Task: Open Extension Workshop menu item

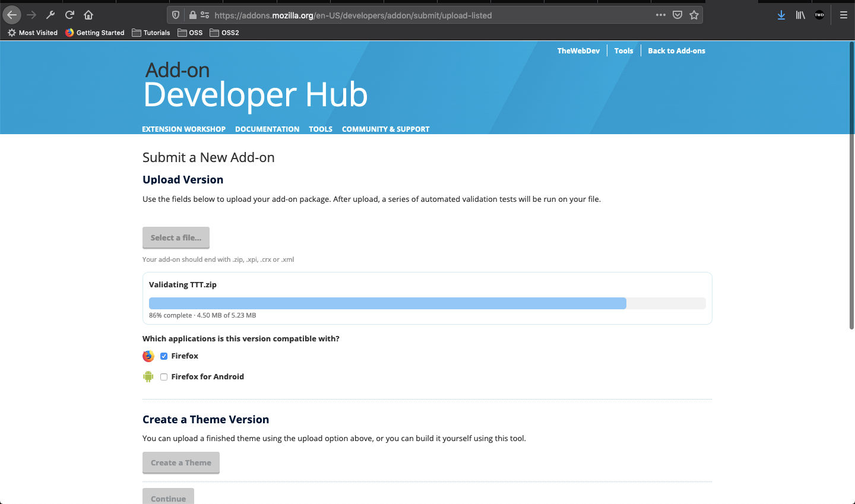Action: click(x=183, y=129)
